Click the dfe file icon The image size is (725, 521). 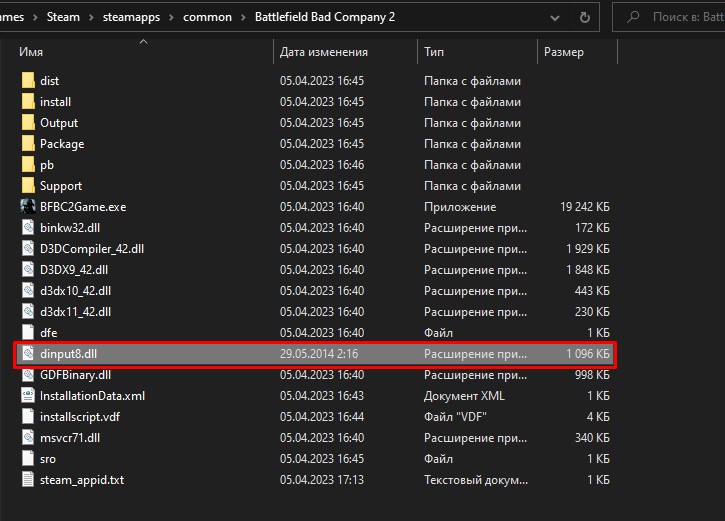[28, 332]
